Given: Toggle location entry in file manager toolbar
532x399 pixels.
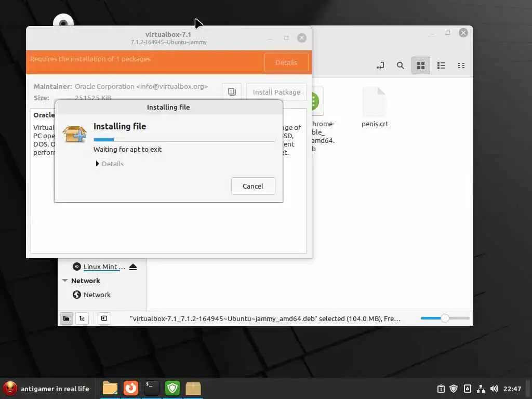Looking at the screenshot, I should click(380, 65).
